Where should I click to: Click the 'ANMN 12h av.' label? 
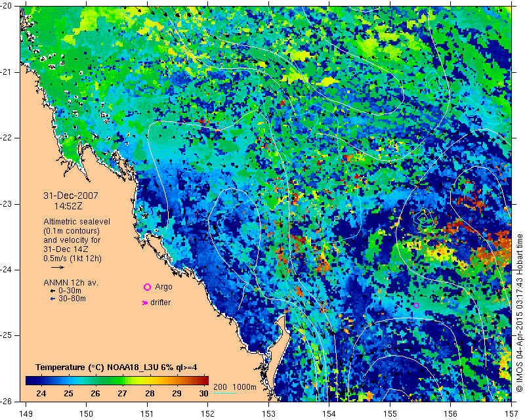point(71,283)
